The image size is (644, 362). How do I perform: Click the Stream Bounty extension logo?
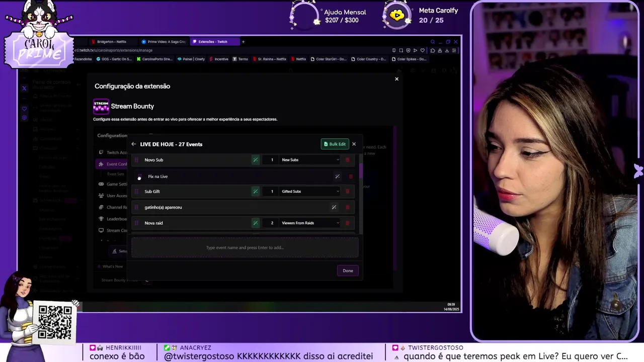[x=101, y=107]
